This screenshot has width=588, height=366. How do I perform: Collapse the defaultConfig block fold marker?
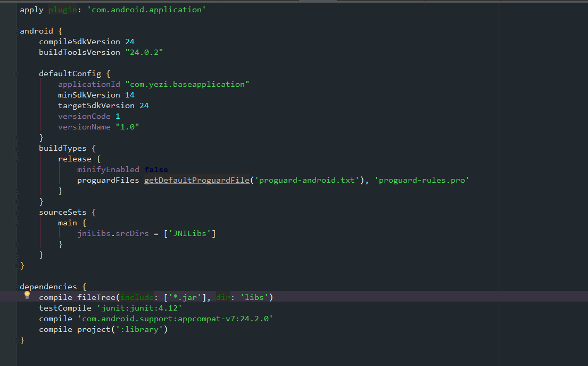pyautogui.click(x=17, y=74)
